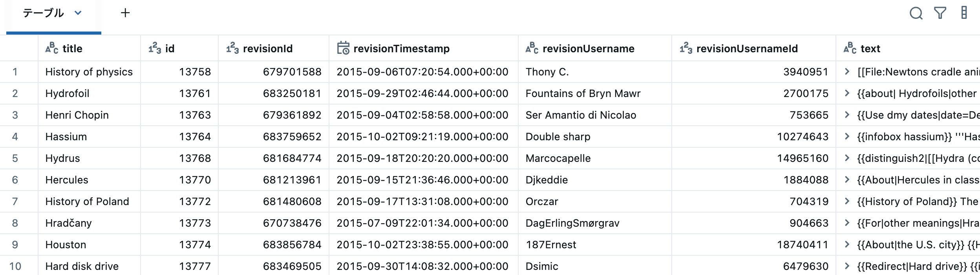Click timestamp 2015-07-09T22:01:34.000+00:00

pyautogui.click(x=422, y=223)
